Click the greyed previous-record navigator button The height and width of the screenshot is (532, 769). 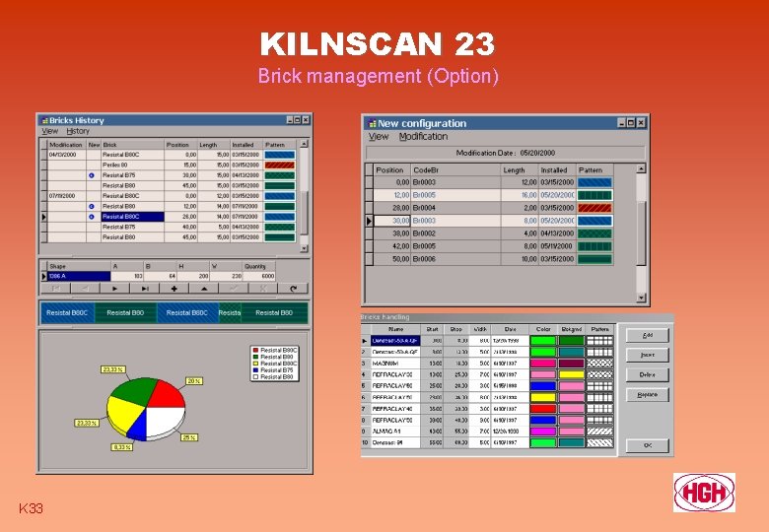[x=86, y=289]
